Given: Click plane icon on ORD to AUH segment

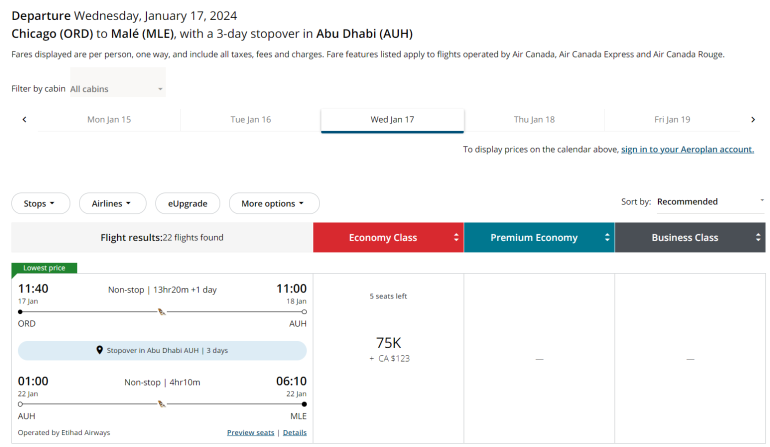Looking at the screenshot, I should (x=162, y=311).
